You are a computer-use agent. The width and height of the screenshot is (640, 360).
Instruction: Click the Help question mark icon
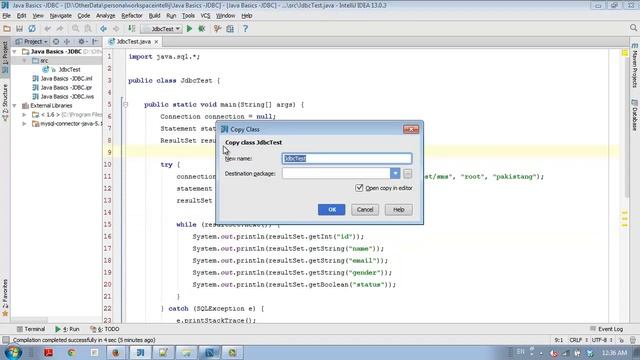(245, 29)
